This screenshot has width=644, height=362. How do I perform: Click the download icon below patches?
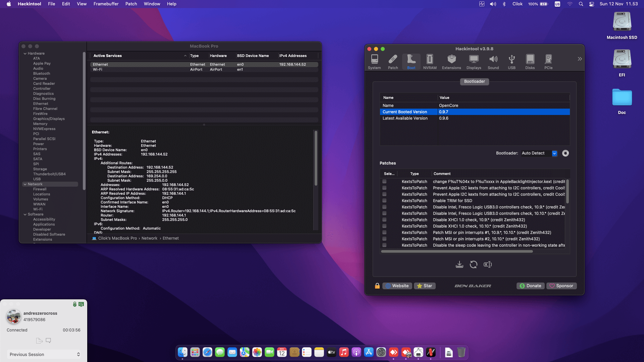460,265
